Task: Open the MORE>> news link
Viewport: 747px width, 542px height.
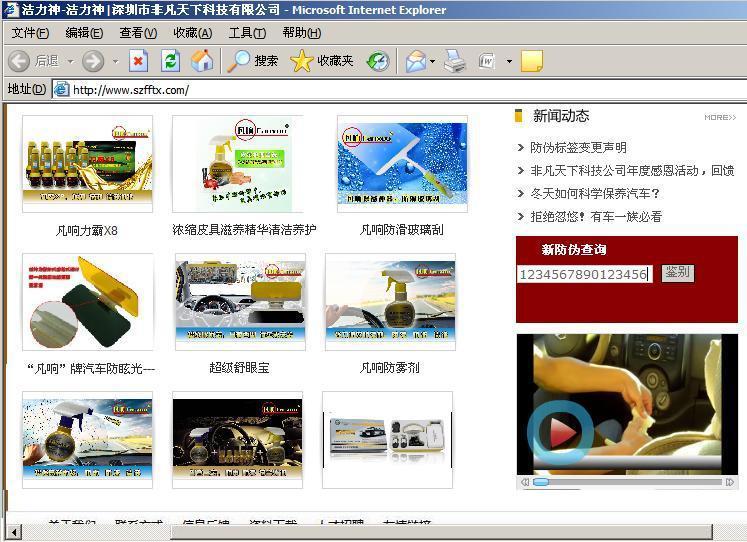Action: click(720, 117)
